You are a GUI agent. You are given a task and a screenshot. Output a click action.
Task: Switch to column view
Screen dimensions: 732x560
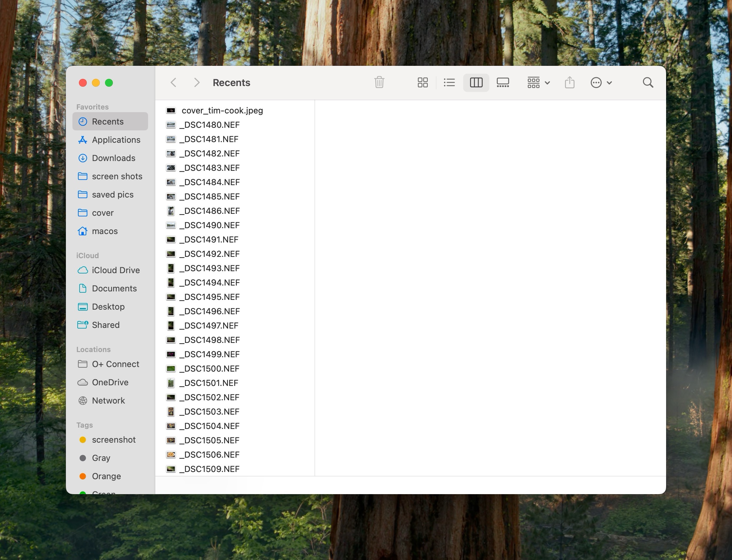point(476,82)
